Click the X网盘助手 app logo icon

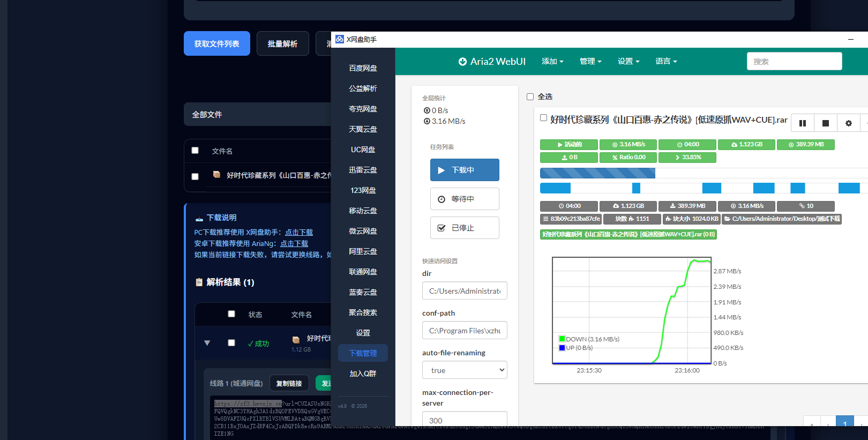point(340,39)
